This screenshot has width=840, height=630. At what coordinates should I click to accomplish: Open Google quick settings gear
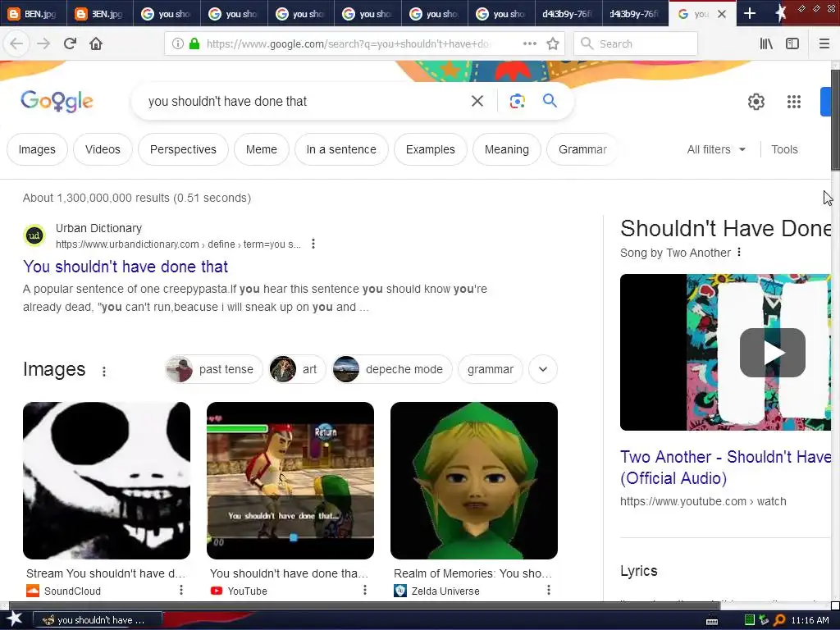[756, 101]
